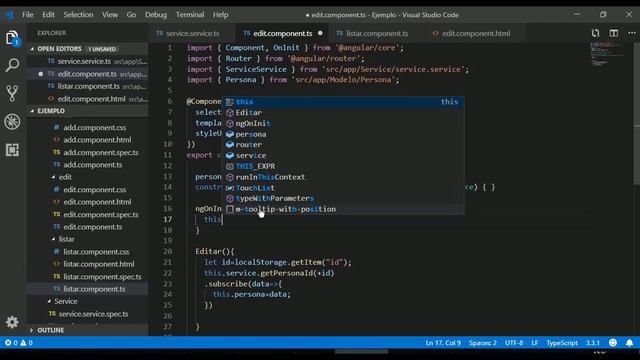The image size is (640, 360).
Task: Select 'THIS_EXPR' autocomplete suggestion
Action: pos(344,166)
